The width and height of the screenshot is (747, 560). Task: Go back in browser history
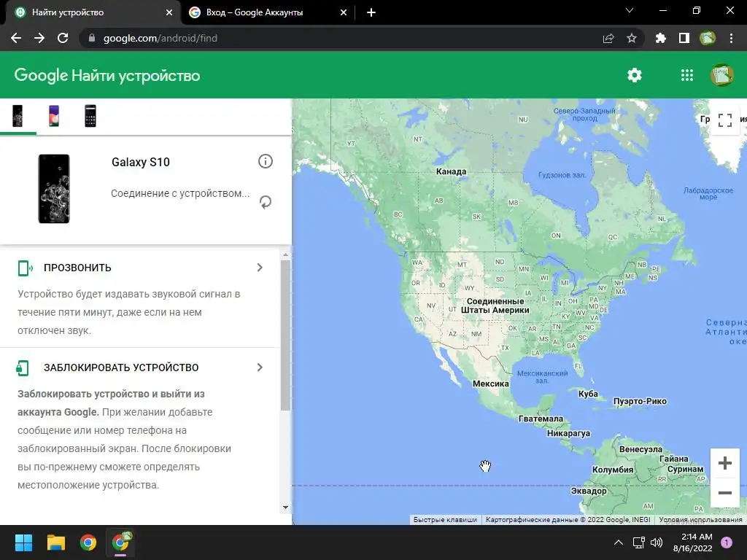(x=16, y=38)
